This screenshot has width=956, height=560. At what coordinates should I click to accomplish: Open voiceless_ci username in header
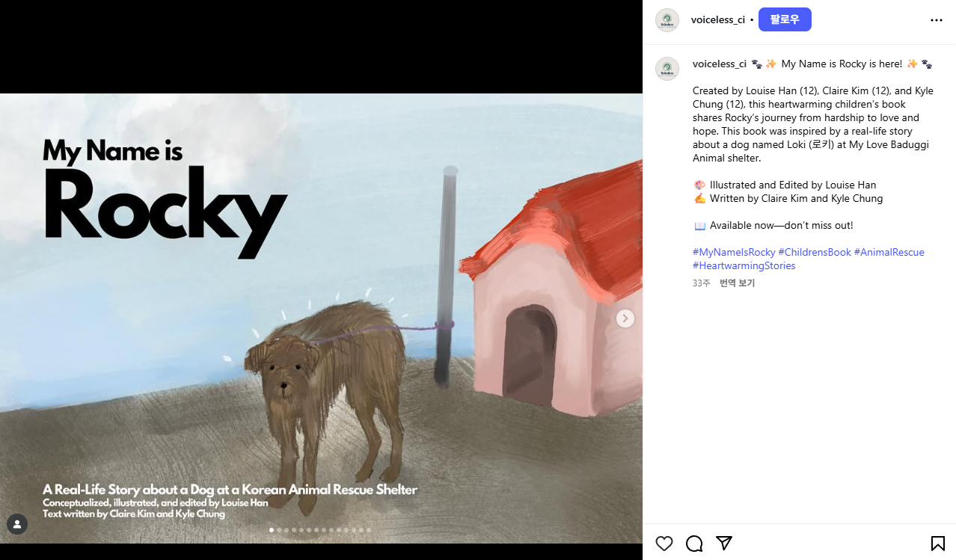point(718,20)
